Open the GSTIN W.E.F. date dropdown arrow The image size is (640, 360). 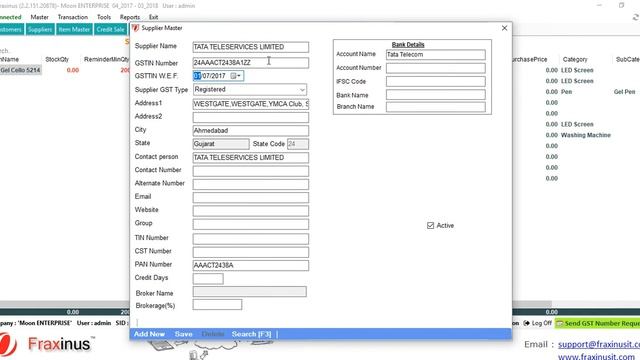tap(239, 76)
